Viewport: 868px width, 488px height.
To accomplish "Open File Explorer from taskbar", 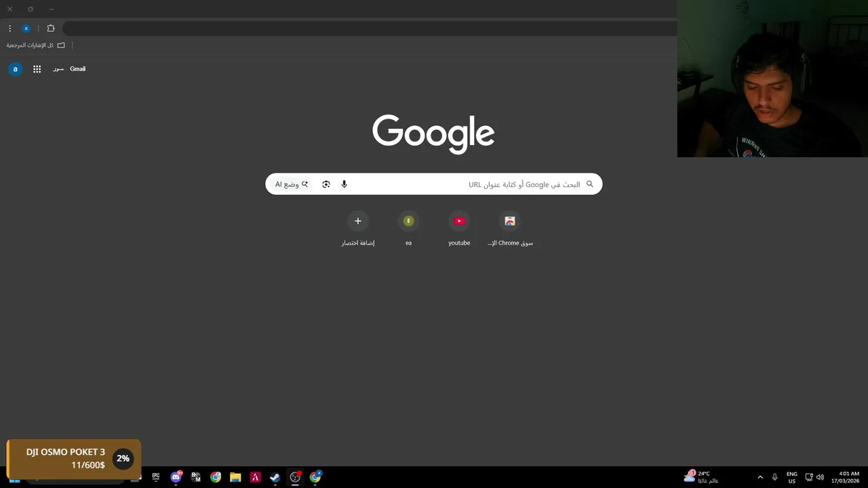I will pyautogui.click(x=235, y=477).
